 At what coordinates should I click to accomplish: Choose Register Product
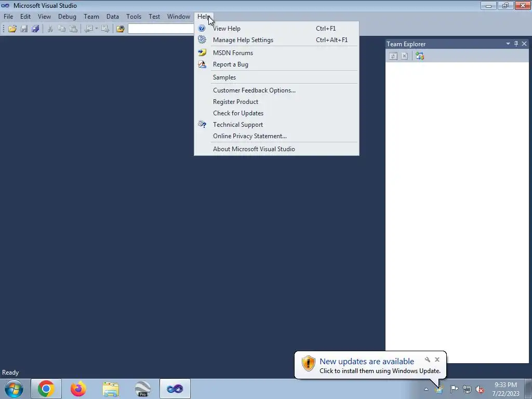pyautogui.click(x=276, y=101)
